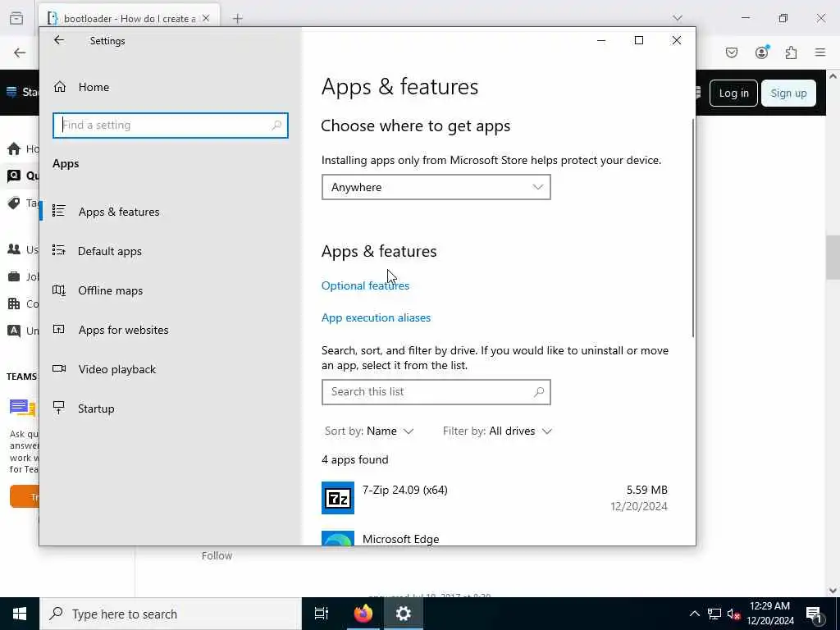Screen dimensions: 840x630
Task: Close the bootloader browser tab
Action: point(206,18)
